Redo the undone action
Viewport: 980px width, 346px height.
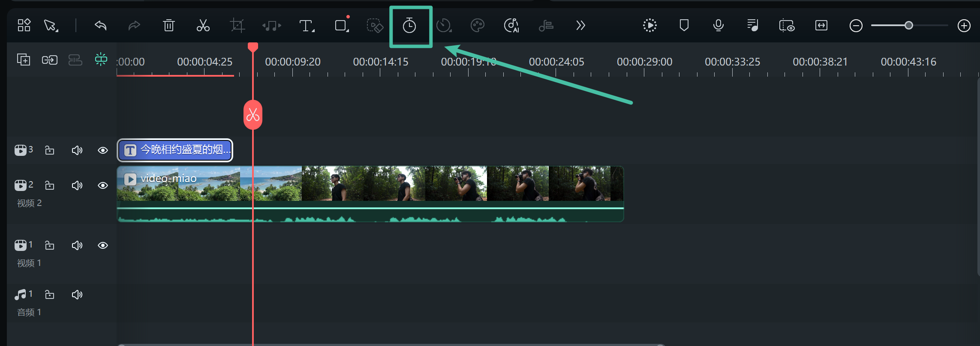coord(134,26)
